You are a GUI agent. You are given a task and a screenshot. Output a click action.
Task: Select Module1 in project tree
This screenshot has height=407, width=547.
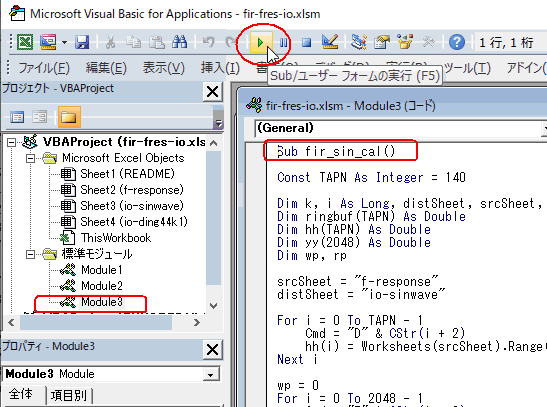point(102,270)
